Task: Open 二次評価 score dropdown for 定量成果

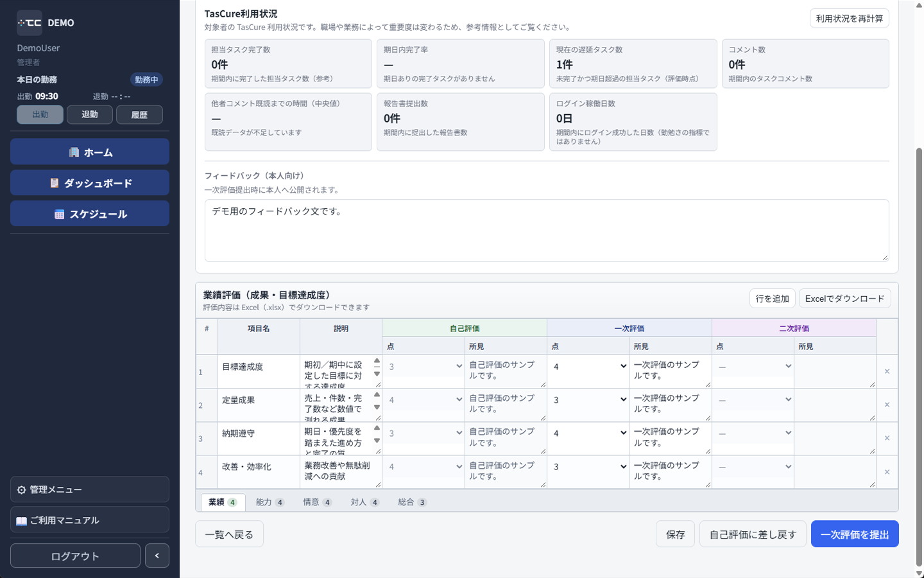Action: click(753, 399)
